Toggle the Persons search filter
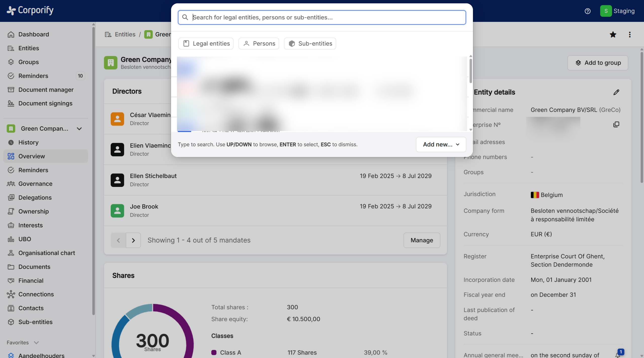The width and height of the screenshot is (644, 358). pyautogui.click(x=259, y=43)
